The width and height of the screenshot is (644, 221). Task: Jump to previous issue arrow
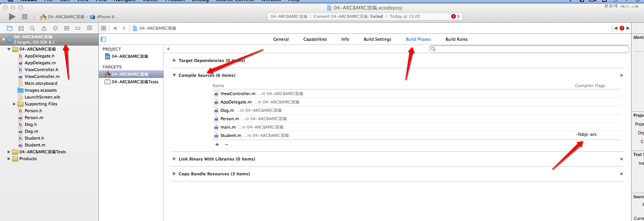[615, 28]
